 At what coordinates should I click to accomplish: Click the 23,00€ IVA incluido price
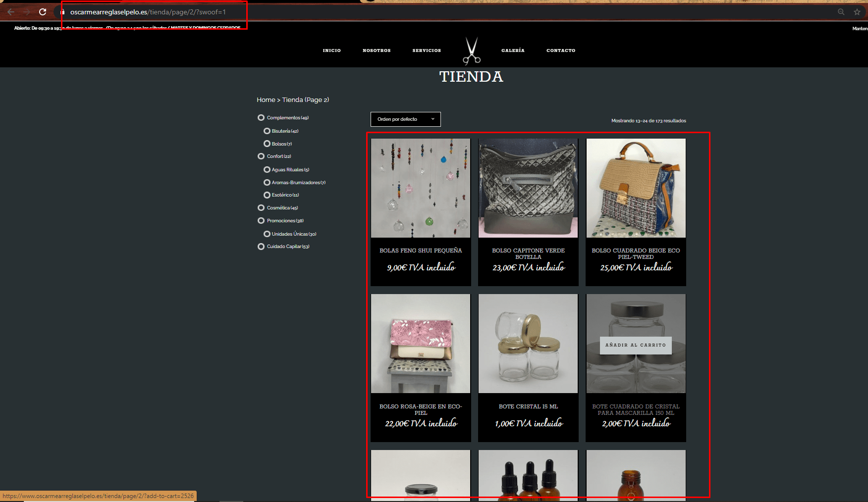pos(529,267)
